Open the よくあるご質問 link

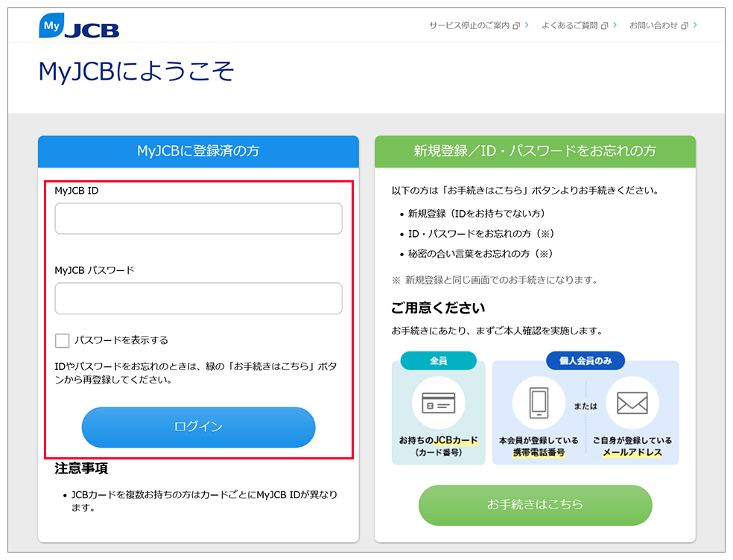569,25
